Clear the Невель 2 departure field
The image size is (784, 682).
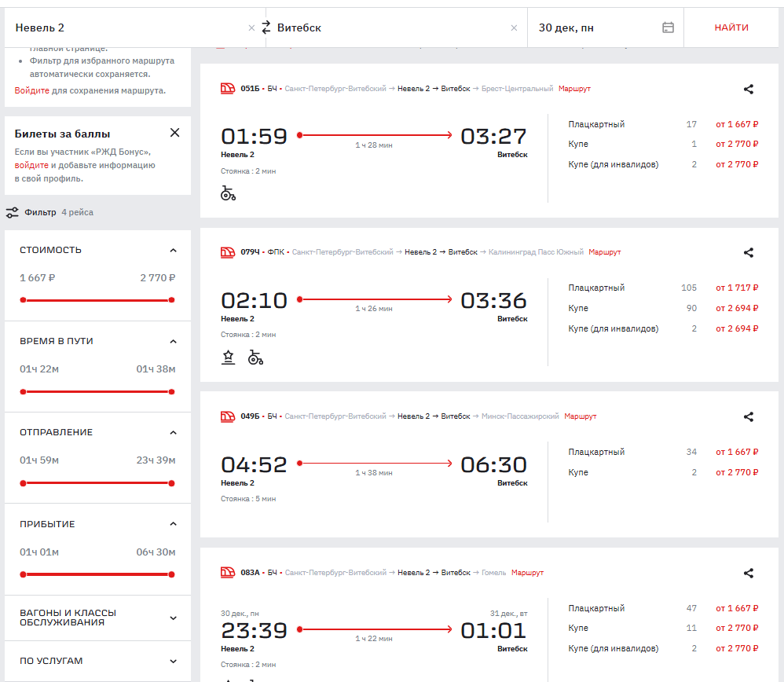tap(251, 27)
